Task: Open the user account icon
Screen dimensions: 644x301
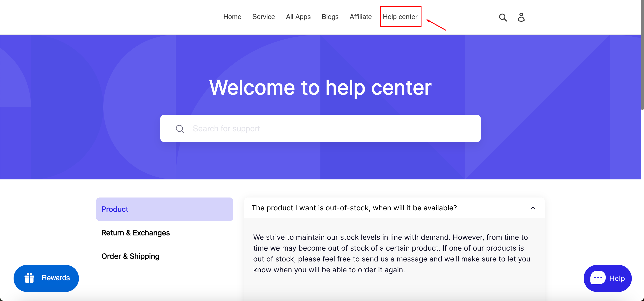Action: click(521, 17)
